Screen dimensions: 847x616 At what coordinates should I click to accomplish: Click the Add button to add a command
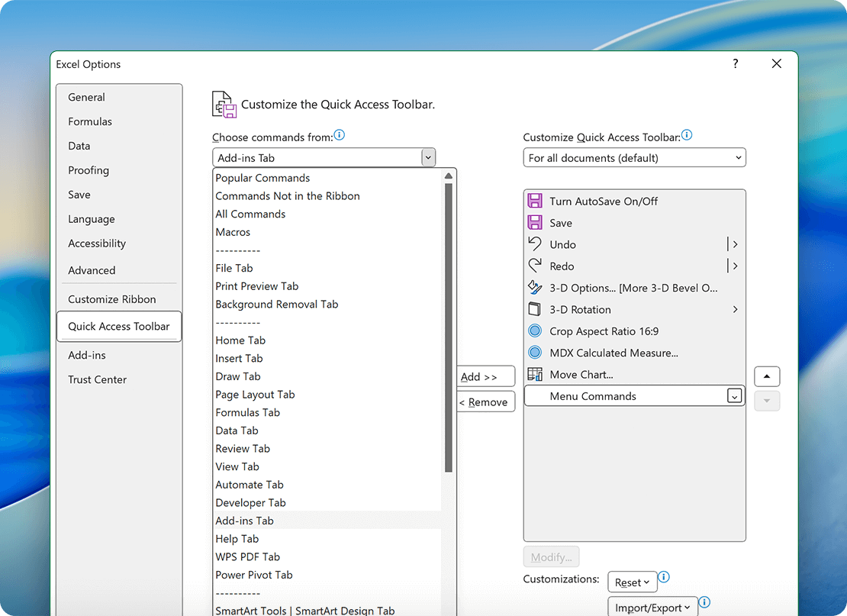(485, 376)
